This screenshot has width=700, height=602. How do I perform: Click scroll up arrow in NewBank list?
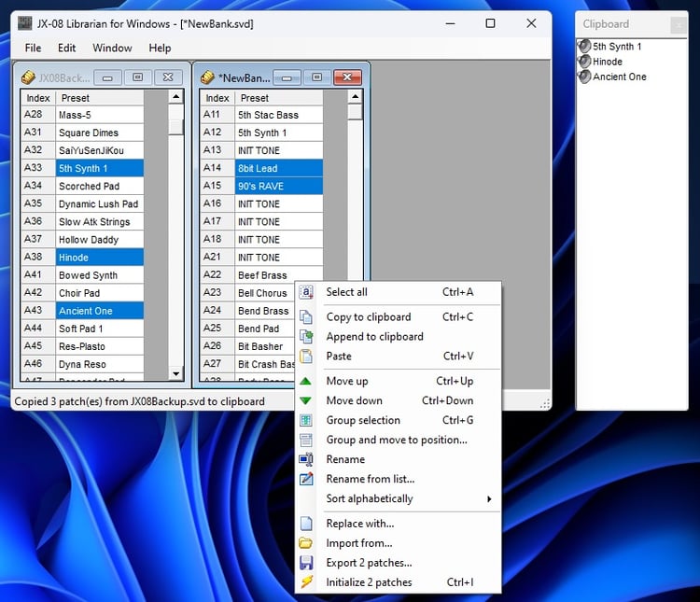pos(355,97)
